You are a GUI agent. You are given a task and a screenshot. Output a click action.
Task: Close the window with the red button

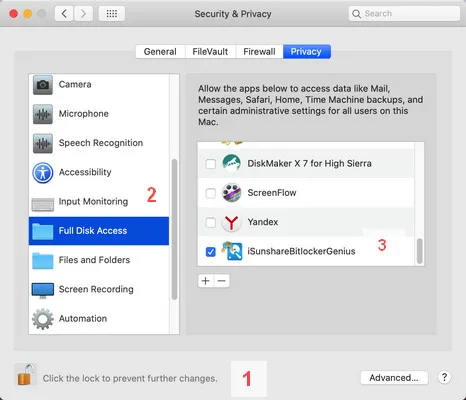point(14,14)
